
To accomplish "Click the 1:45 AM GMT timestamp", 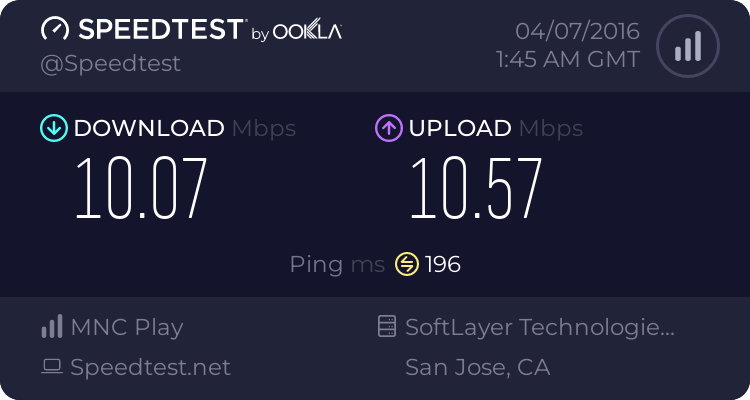I will [567, 60].
